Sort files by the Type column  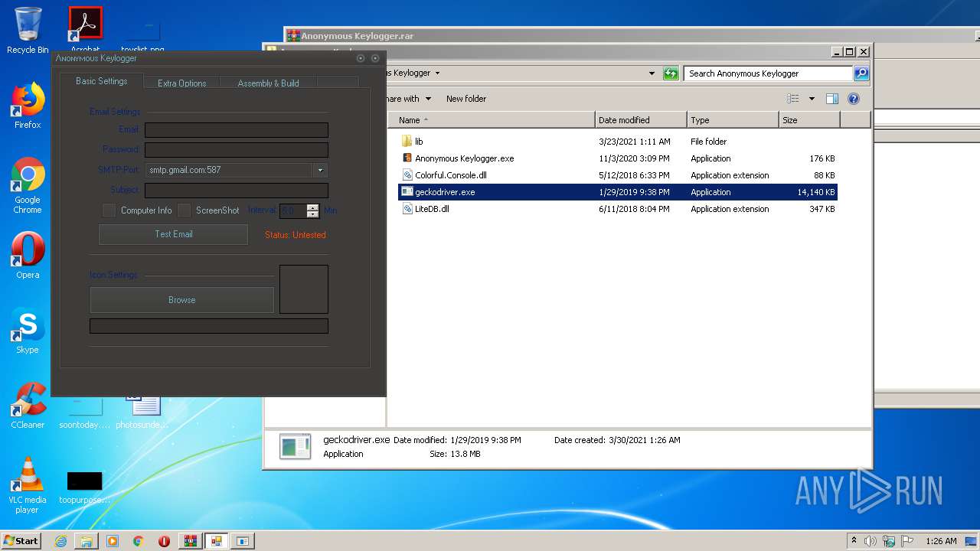coord(733,120)
